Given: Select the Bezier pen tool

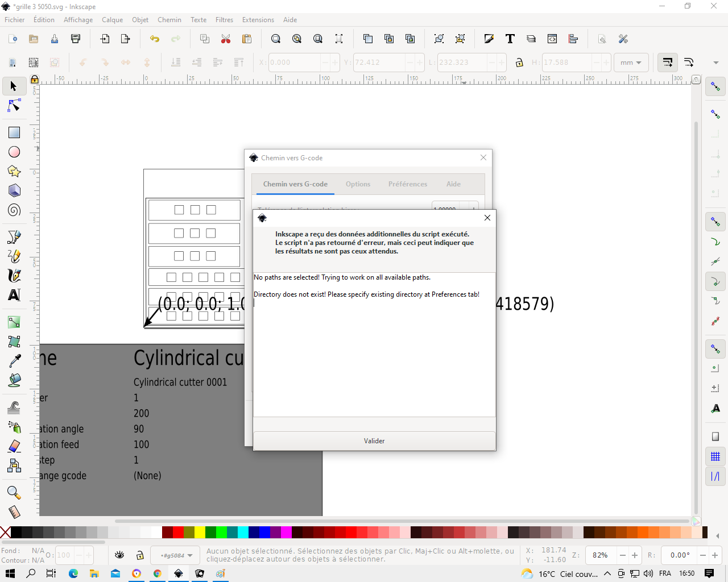Looking at the screenshot, I should (14, 236).
